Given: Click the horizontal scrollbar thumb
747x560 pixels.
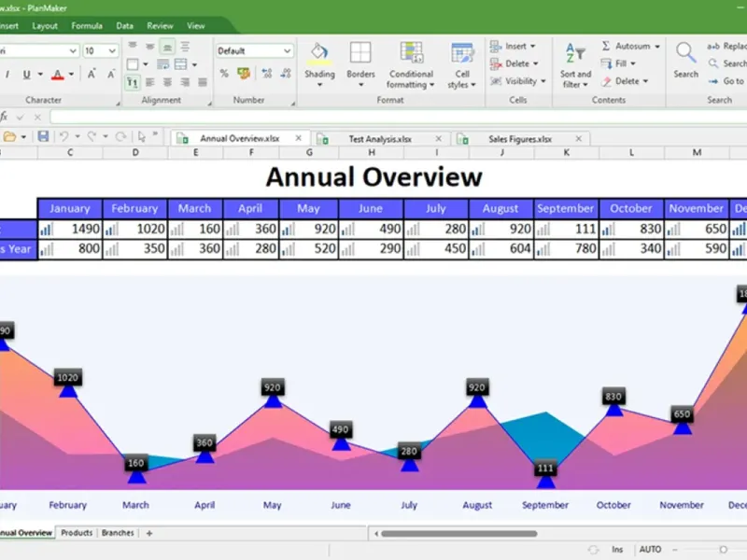Looking at the screenshot, I should (459, 533).
